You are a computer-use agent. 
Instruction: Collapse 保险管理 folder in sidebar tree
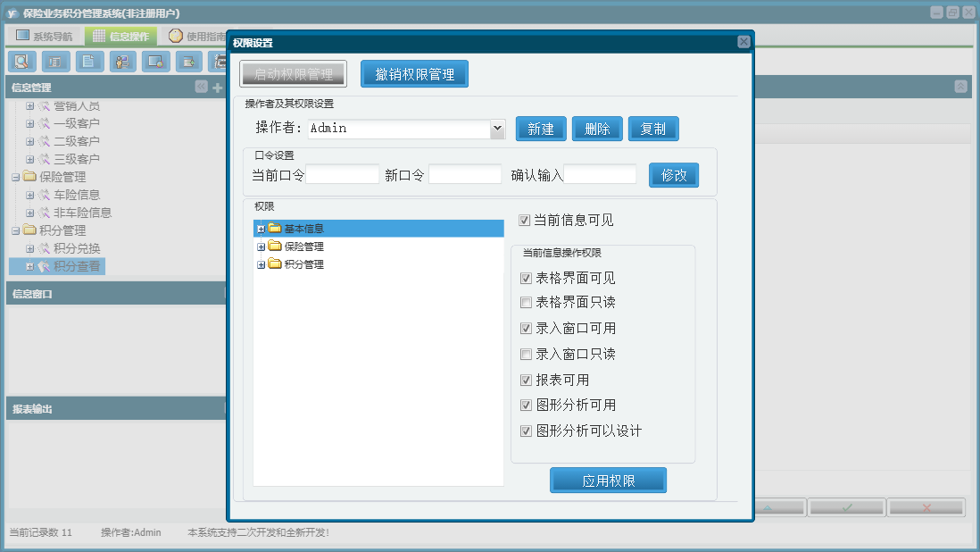tap(16, 178)
